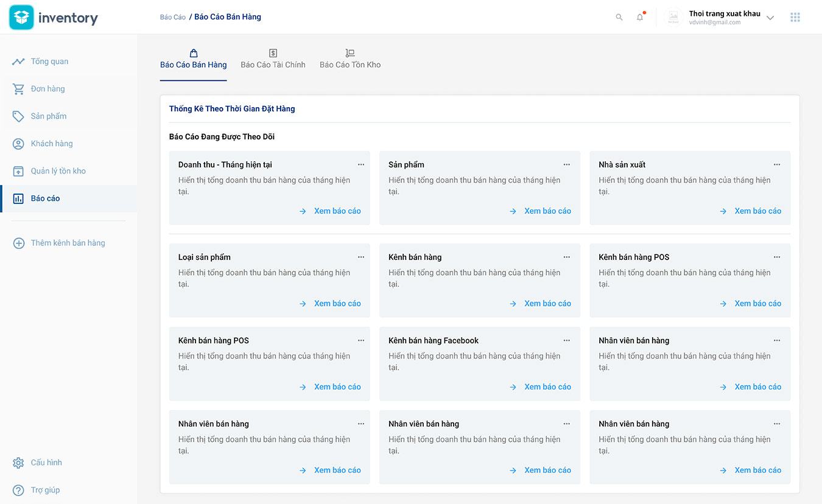Click the Báo Cáo Bán Hàng breadcrumb text
Image resolution: width=822 pixels, height=504 pixels.
tap(228, 17)
